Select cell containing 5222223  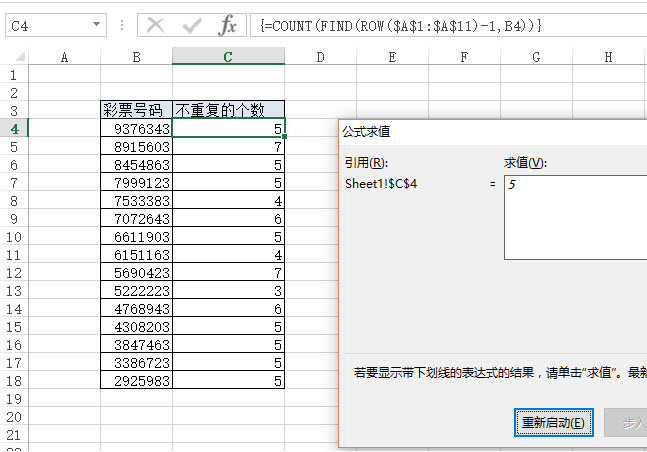136,291
